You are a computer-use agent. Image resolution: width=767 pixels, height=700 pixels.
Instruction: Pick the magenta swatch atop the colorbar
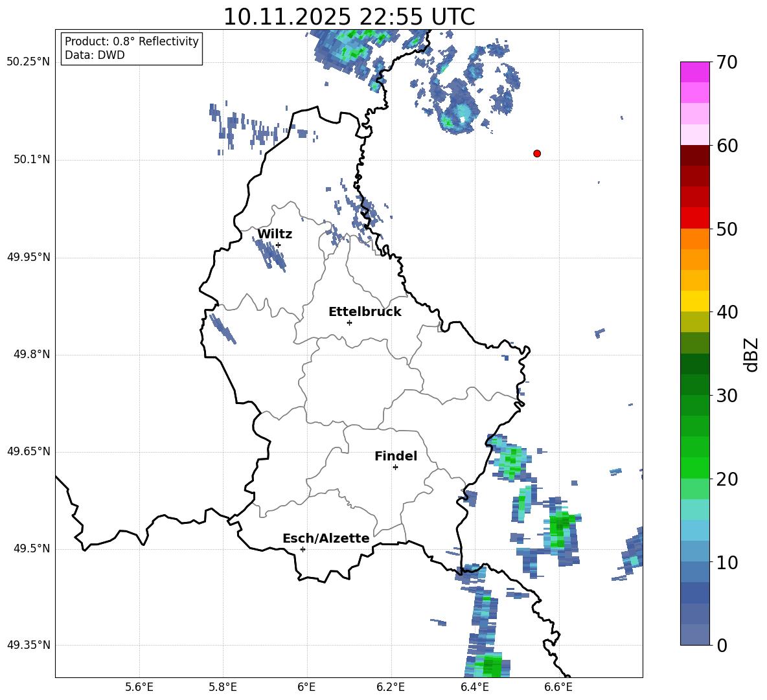pyautogui.click(x=695, y=72)
